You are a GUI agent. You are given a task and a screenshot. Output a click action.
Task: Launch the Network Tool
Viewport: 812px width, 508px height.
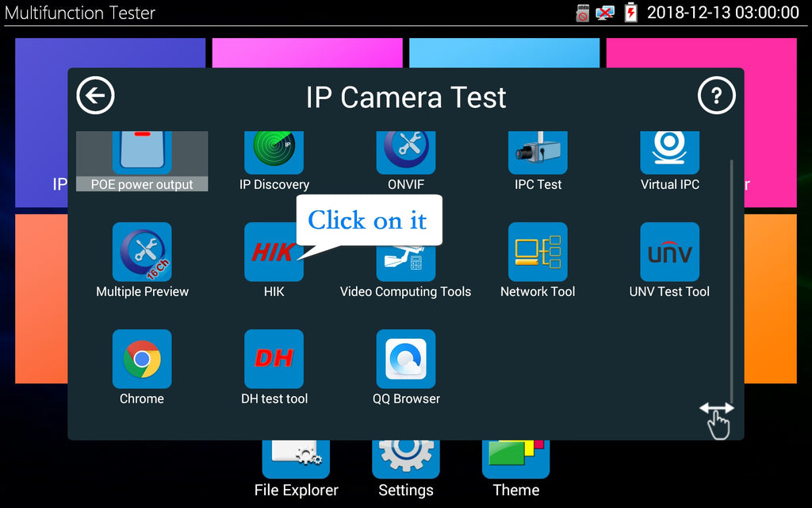[538, 252]
